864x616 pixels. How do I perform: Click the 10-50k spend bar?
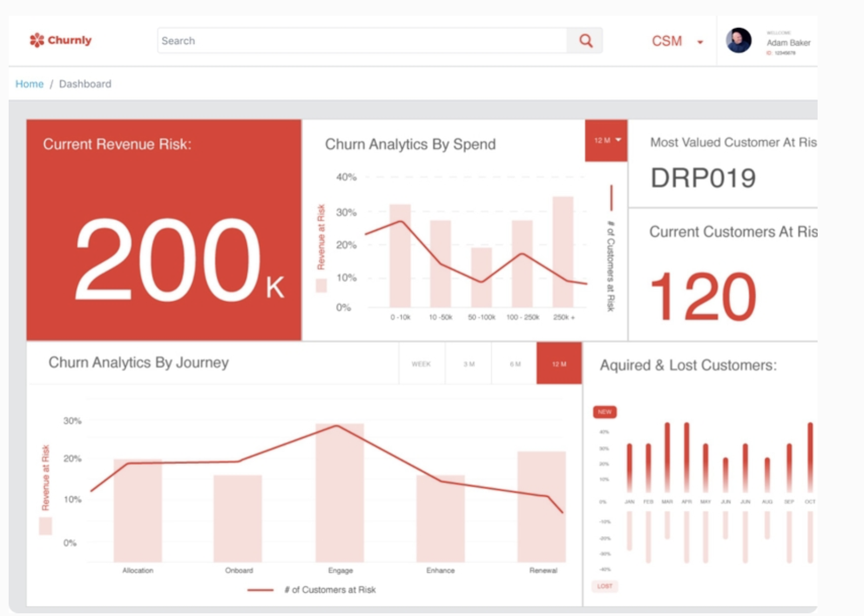[441, 264]
